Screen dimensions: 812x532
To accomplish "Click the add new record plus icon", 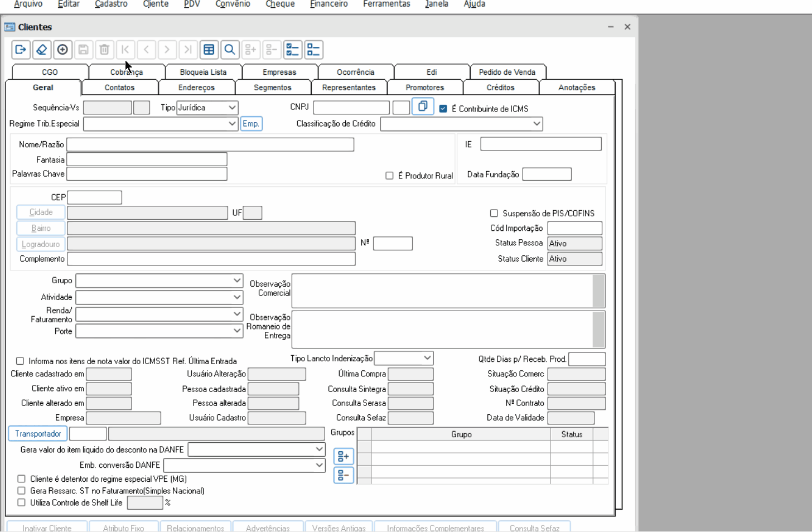I will point(62,50).
